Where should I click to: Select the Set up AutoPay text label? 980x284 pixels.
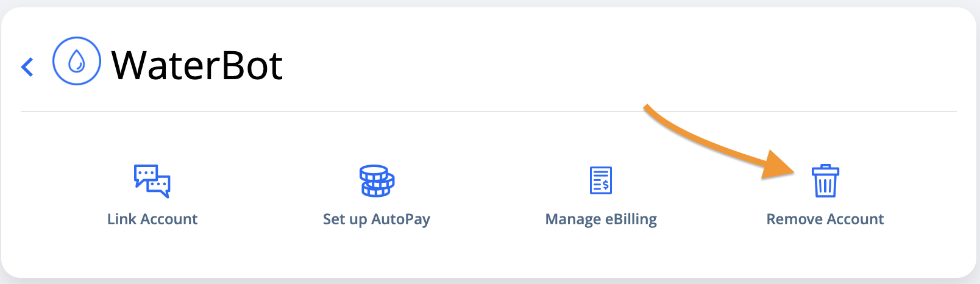point(377,220)
